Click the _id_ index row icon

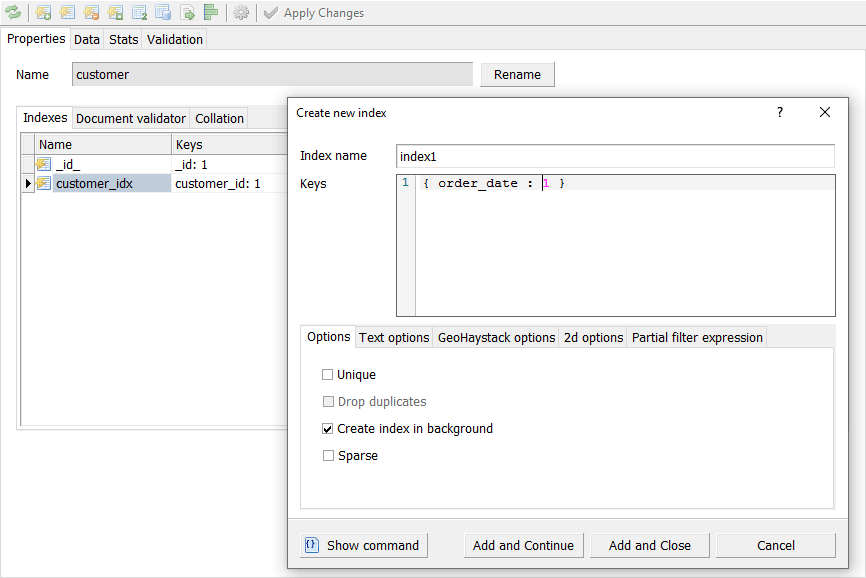click(x=43, y=164)
